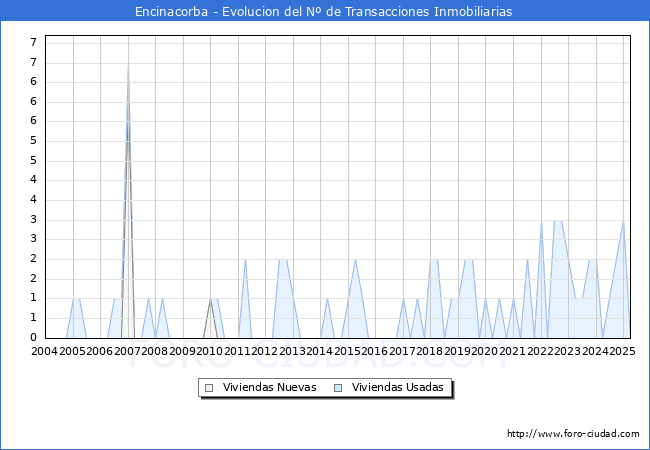Click the 2016 x-axis label
Viewport: 650px width, 450px height.
[374, 351]
